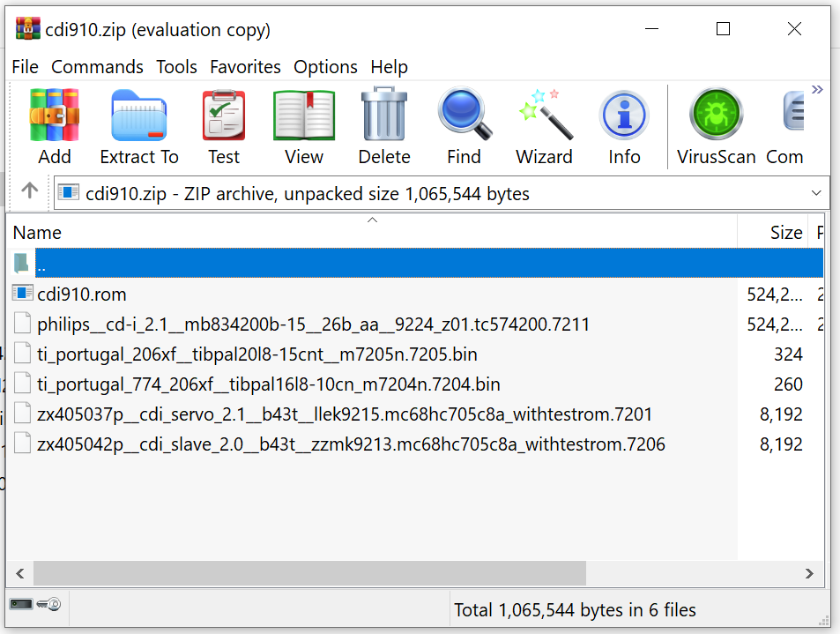Click the ti_portugal_774 tibpal16l8 file icon
The image size is (840, 634).
click(x=23, y=384)
